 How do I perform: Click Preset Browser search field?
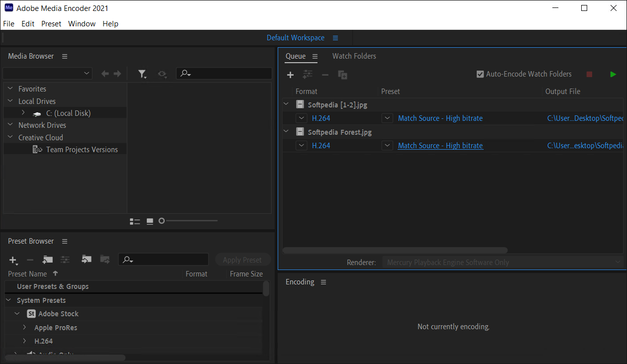[x=163, y=260]
